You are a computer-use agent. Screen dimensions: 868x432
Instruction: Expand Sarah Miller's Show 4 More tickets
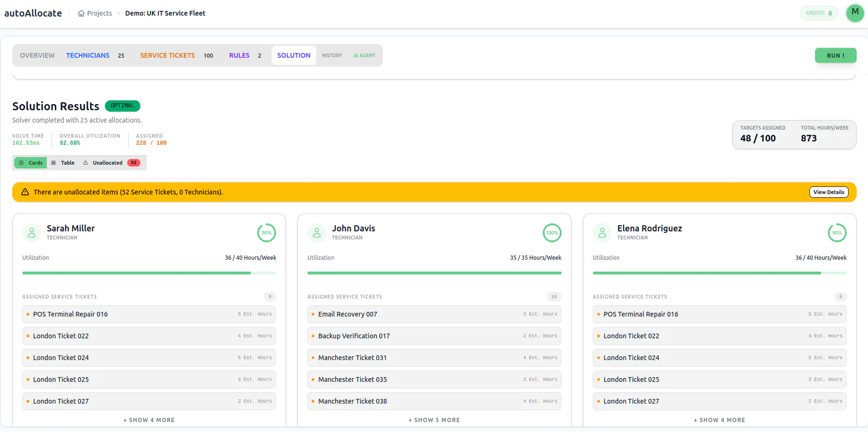[149, 420]
